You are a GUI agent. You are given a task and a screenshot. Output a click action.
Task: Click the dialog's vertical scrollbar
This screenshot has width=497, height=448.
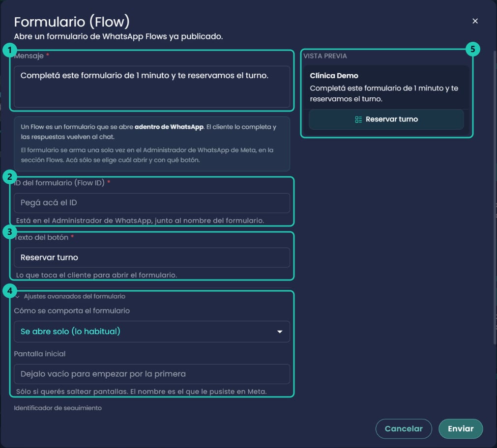click(x=495, y=196)
